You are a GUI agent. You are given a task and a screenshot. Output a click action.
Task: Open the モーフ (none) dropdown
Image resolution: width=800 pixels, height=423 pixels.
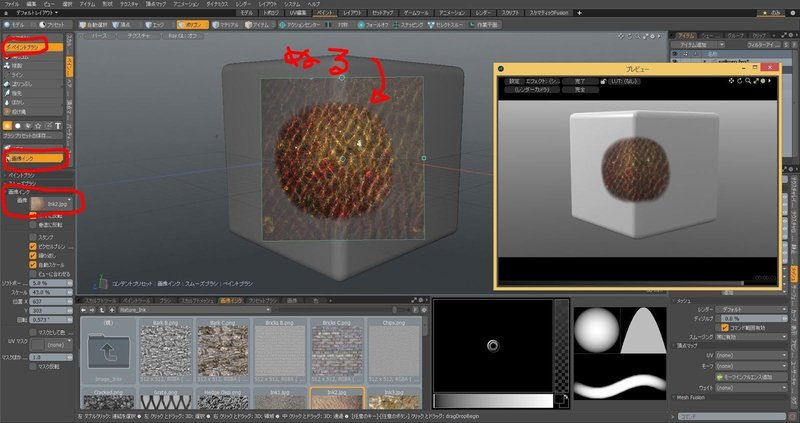click(751, 366)
